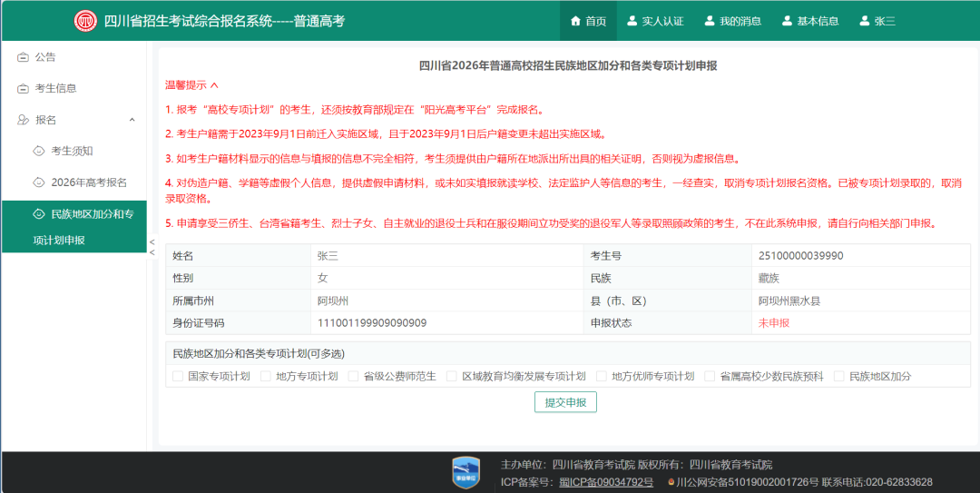Select the 地方优师专项计划 checkbox
This screenshot has height=493, width=980.
601,376
